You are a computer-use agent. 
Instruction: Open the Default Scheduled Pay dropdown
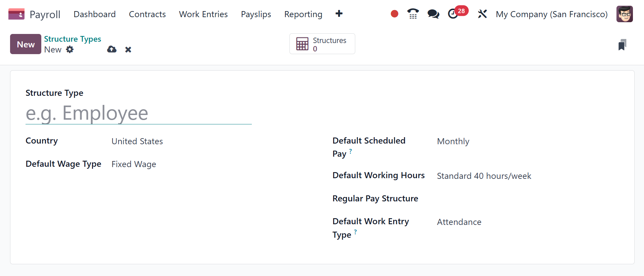coord(504,142)
